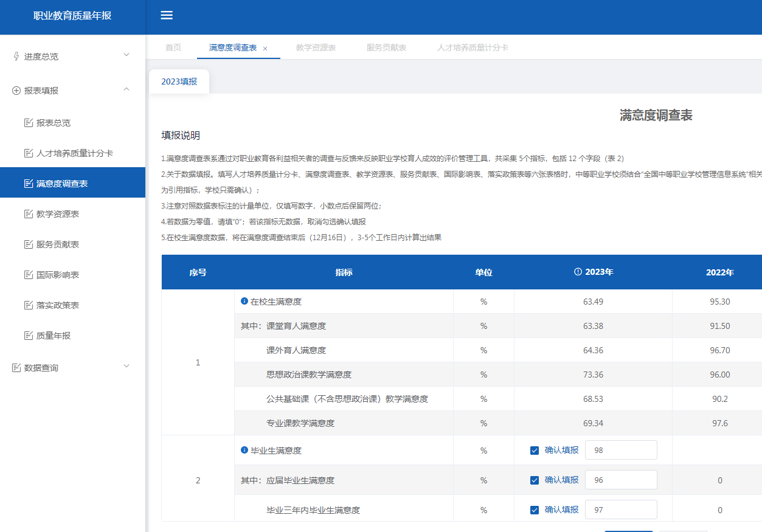Click the edit icon beside 数据查询

(16, 368)
